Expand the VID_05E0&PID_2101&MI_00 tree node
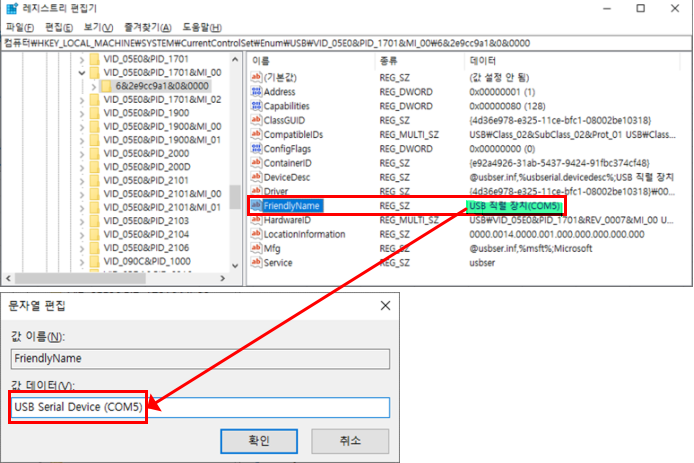This screenshot has height=463, width=694. [x=81, y=193]
